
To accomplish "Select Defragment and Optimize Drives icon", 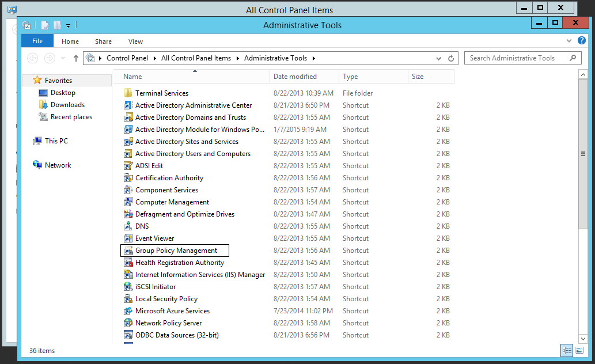I will pos(128,214).
